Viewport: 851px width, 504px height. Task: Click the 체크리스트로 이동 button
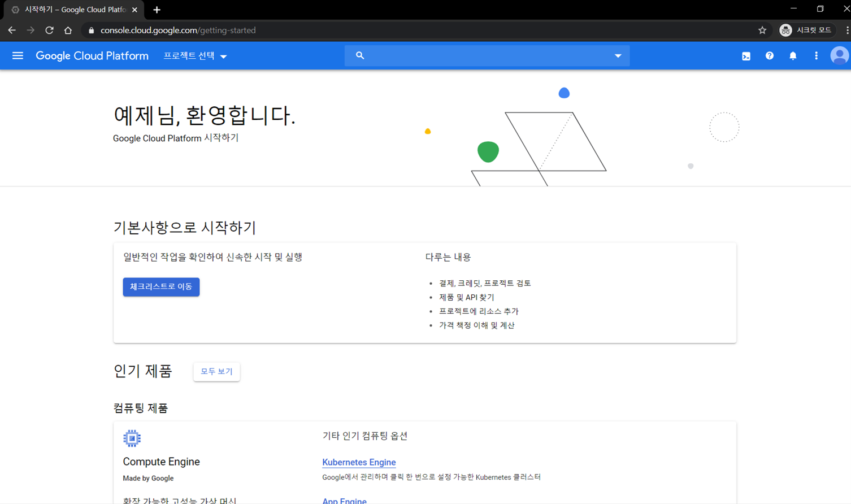pyautogui.click(x=161, y=286)
